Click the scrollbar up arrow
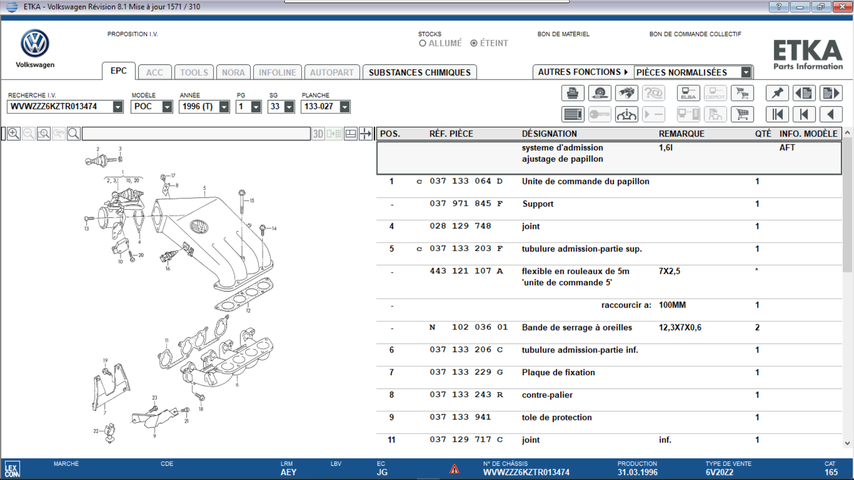This screenshot has height=480, width=854. [847, 132]
